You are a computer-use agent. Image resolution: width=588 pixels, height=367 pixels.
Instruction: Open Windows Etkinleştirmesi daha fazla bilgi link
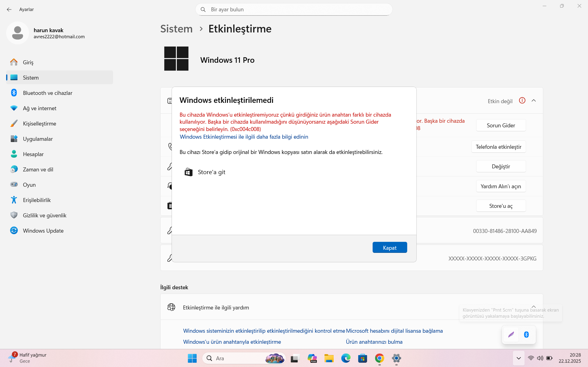click(x=244, y=137)
